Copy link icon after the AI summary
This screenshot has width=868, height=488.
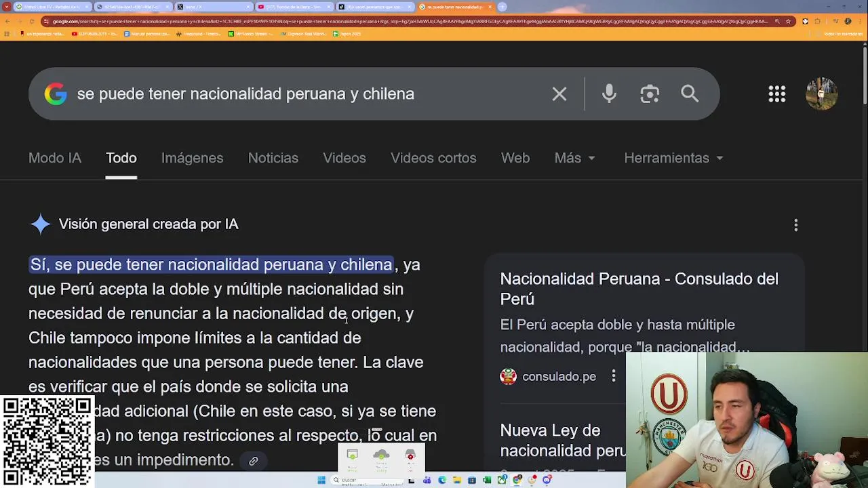point(253,461)
